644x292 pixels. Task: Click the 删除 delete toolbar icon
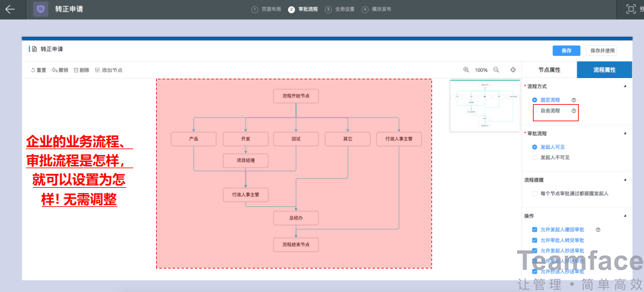pos(76,70)
